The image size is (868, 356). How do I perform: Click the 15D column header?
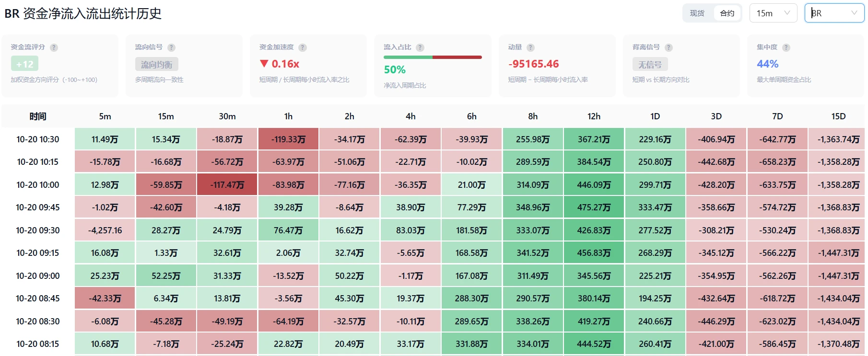[x=838, y=116]
